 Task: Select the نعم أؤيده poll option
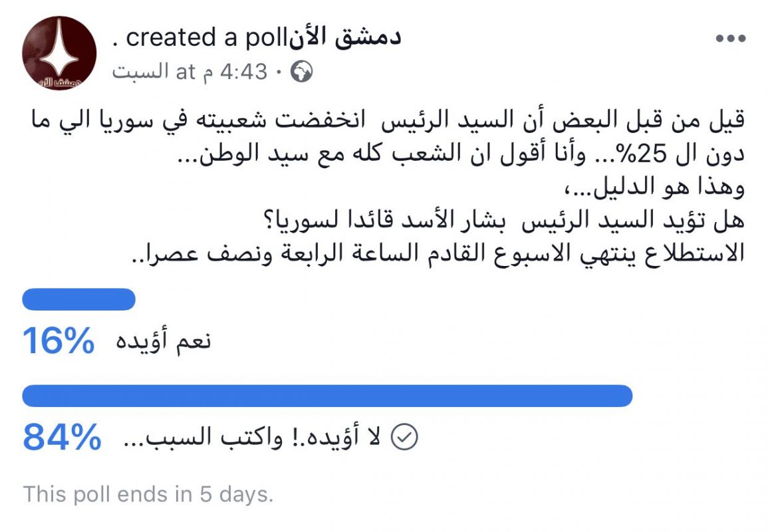point(164,340)
